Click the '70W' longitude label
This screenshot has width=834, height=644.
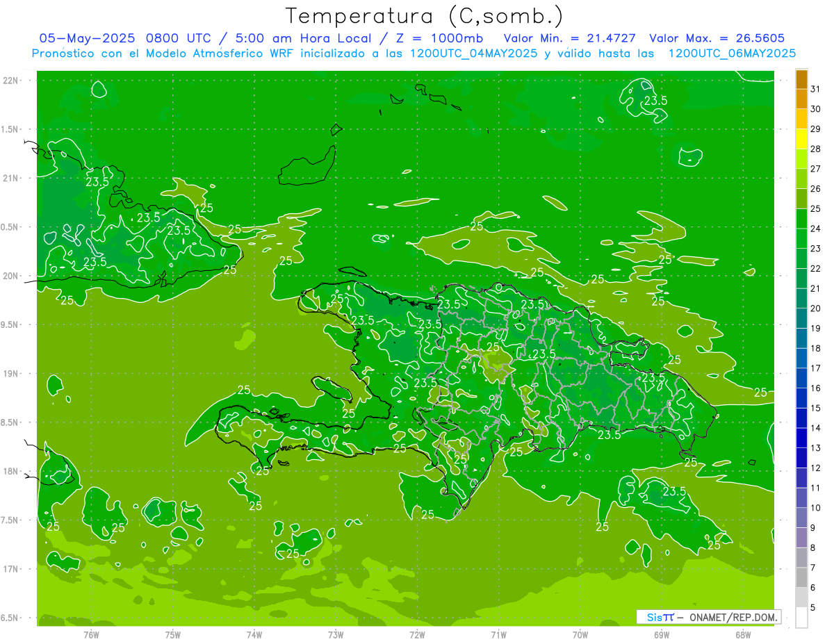tap(580, 634)
